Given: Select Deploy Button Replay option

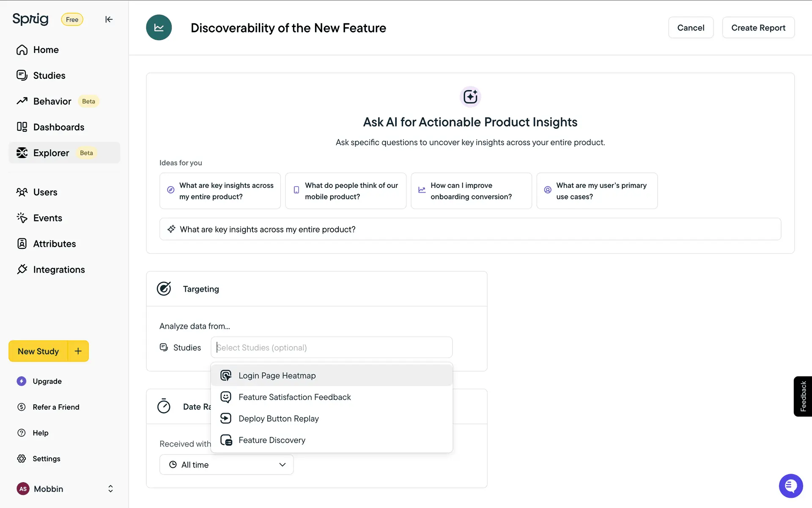Looking at the screenshot, I should coord(278,418).
